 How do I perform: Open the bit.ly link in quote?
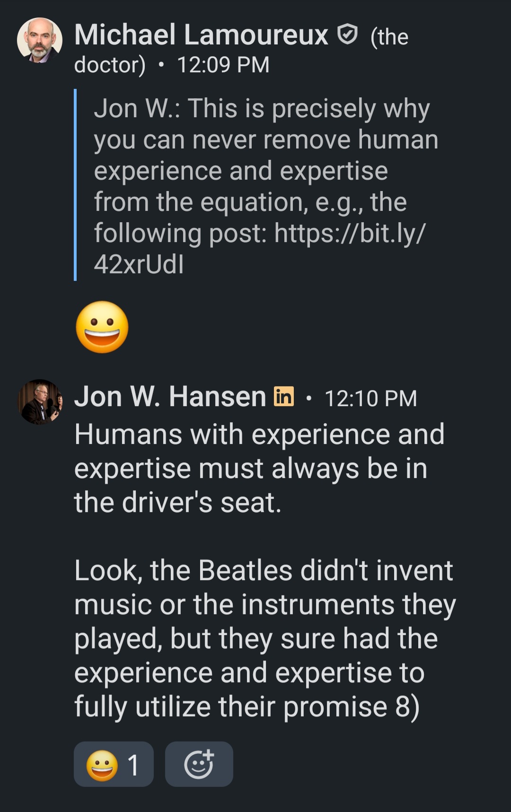click(350, 233)
